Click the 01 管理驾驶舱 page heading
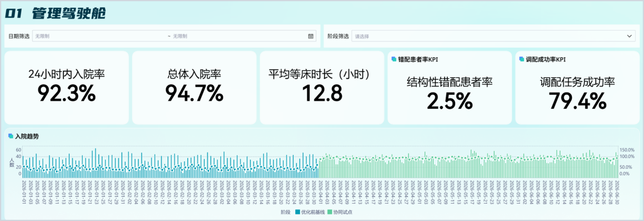Screen dimensions: 644x221 pyautogui.click(x=55, y=13)
